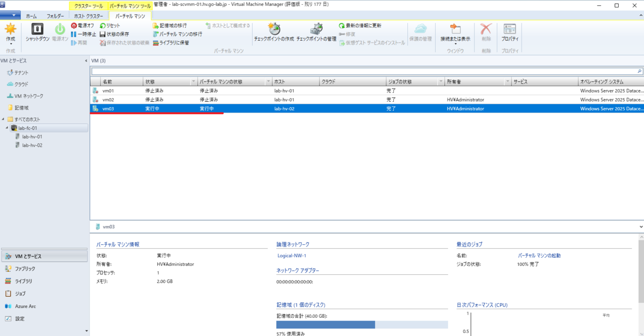Viewport: 644px width, 336px height.
Task: Switch to the ホスト クラスター ribbon tab
Action: [87, 16]
